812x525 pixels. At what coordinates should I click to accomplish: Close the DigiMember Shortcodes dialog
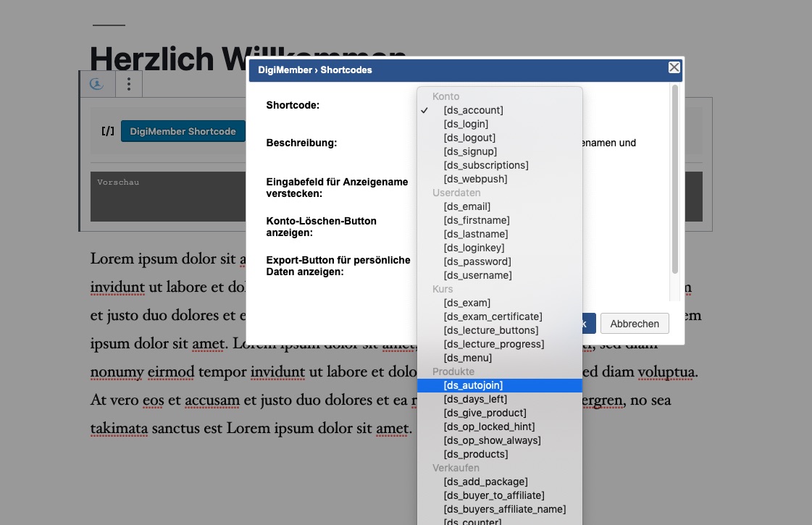pos(674,67)
